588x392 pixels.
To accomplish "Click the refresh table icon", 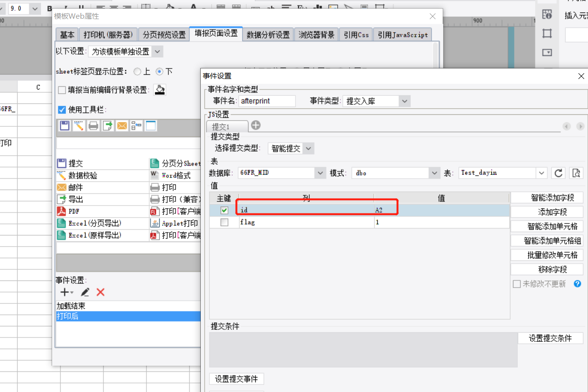I will click(x=558, y=173).
